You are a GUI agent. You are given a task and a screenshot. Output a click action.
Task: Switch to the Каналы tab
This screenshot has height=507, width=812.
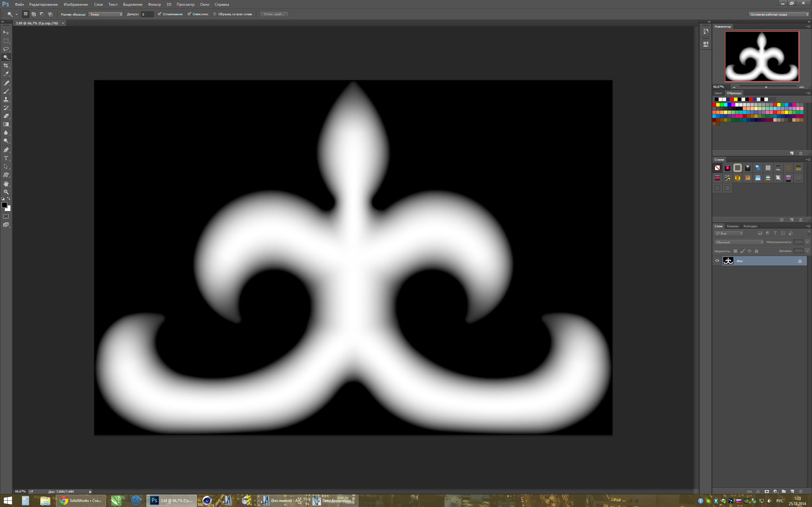732,226
